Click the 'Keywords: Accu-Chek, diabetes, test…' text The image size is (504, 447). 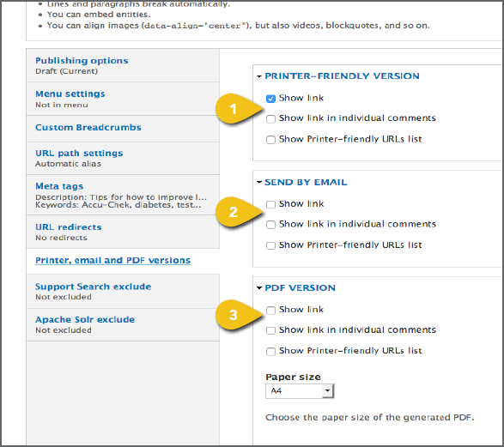coord(118,205)
